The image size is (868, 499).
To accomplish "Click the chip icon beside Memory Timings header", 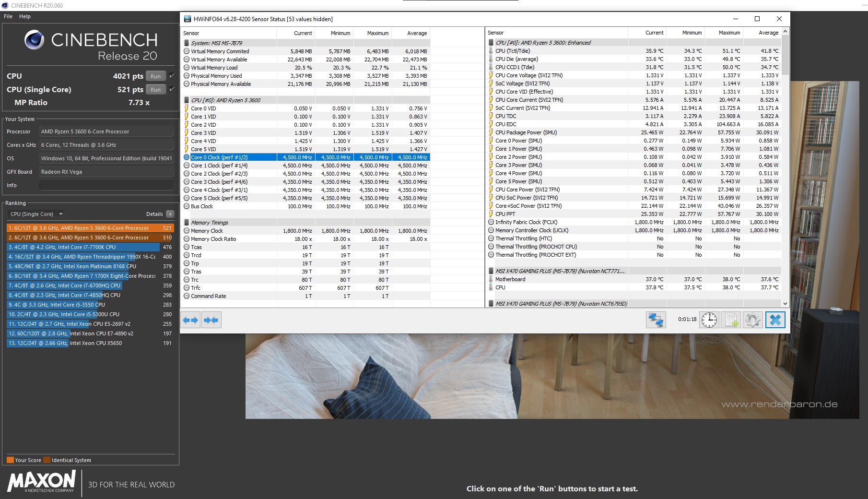I will (187, 223).
